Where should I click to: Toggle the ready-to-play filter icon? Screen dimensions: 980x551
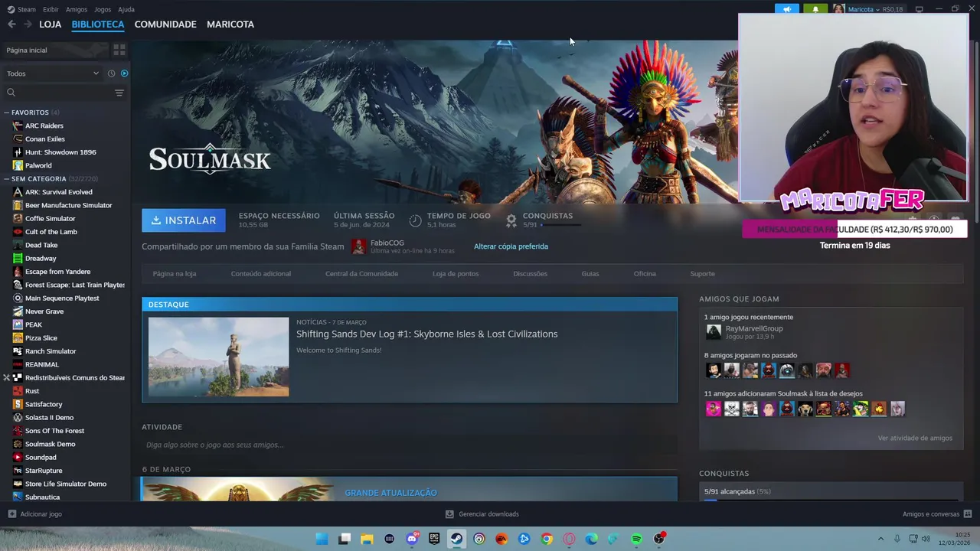[x=124, y=73]
